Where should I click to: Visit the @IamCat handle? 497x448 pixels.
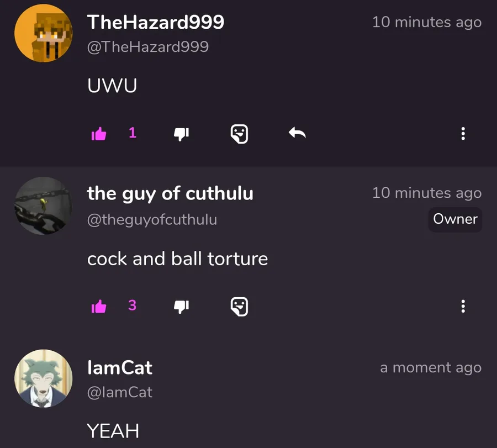tap(120, 393)
